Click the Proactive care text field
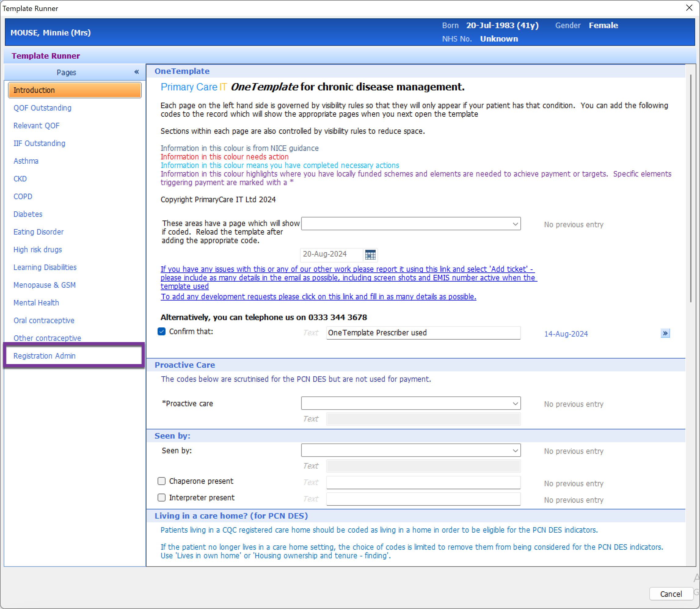Screen dimensions: 700x609 [x=423, y=419]
